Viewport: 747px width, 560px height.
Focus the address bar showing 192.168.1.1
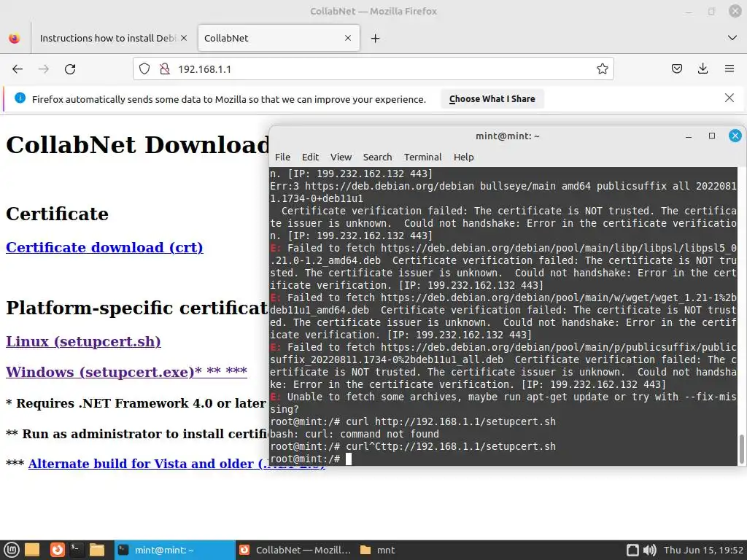tap(373, 69)
